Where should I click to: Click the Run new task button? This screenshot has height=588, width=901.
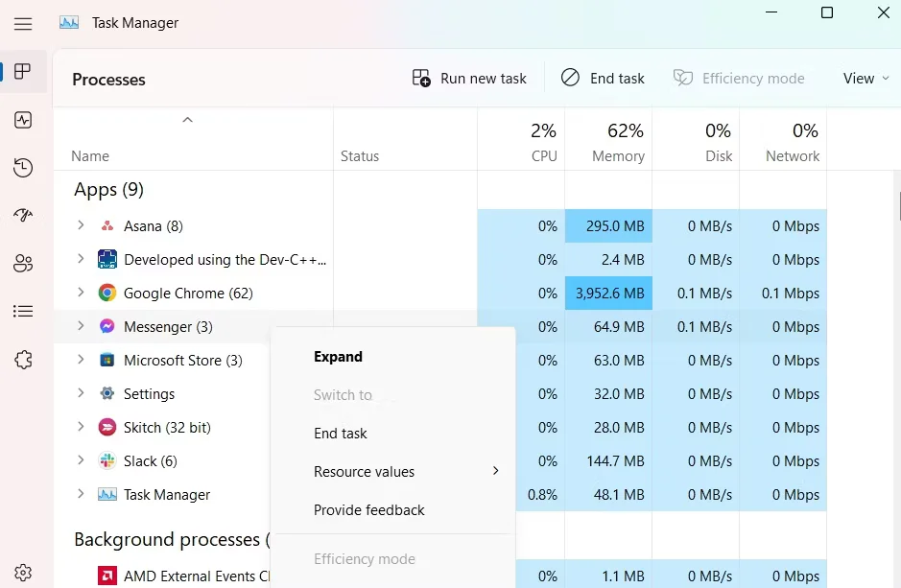click(x=469, y=78)
